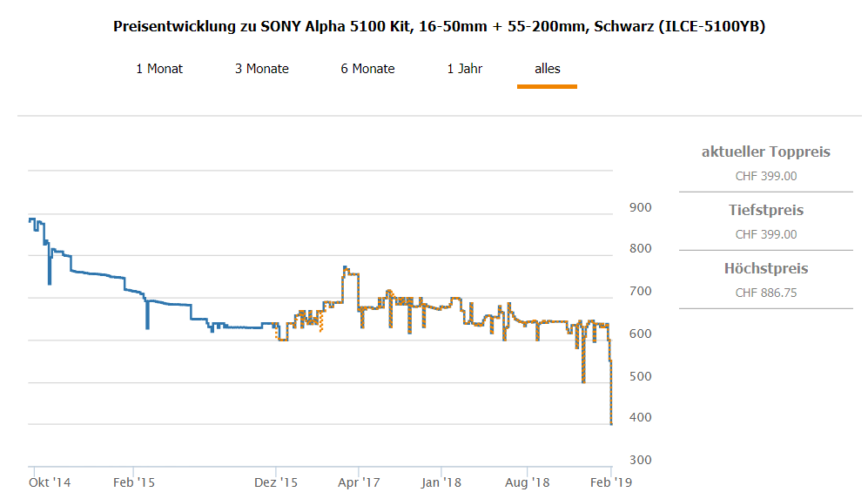Click the 900 y-axis label
Image resolution: width=868 pixels, height=492 pixels.
point(640,208)
